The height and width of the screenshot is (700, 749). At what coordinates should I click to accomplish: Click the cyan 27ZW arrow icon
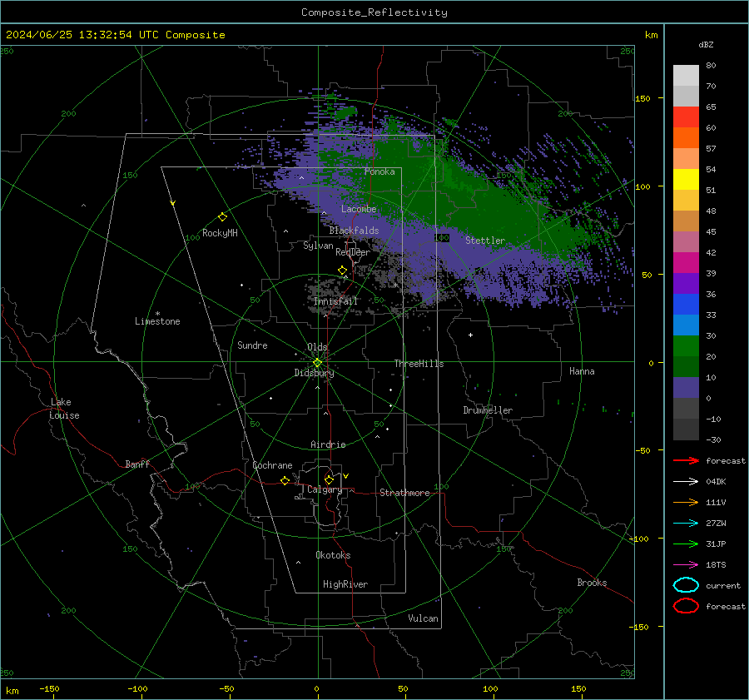coord(686,524)
